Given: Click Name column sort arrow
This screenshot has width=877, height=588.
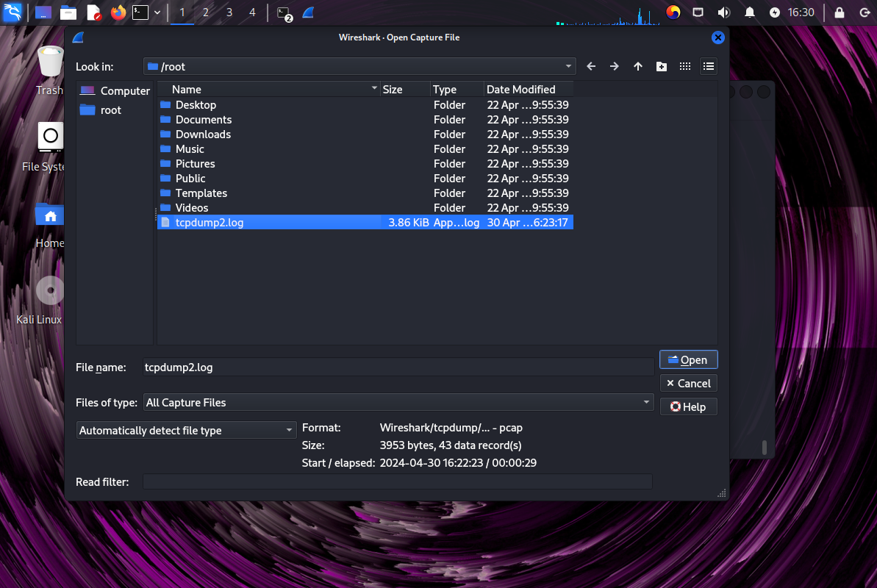Looking at the screenshot, I should coord(374,88).
